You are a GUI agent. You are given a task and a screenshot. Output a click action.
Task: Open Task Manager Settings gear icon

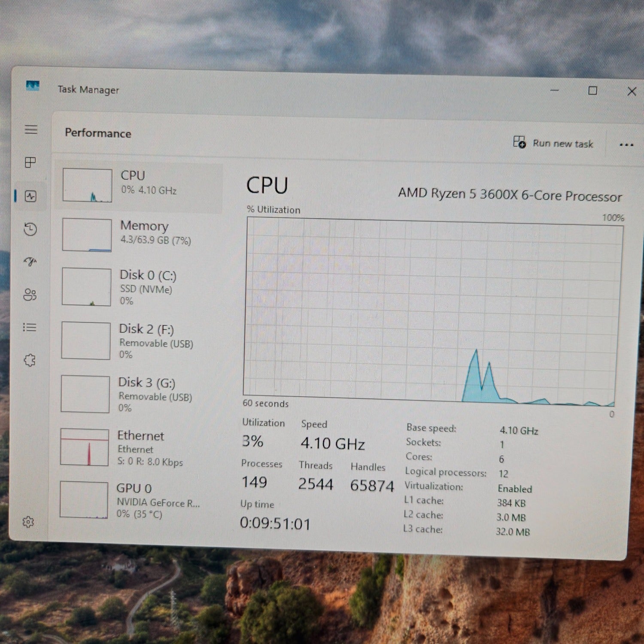28,522
